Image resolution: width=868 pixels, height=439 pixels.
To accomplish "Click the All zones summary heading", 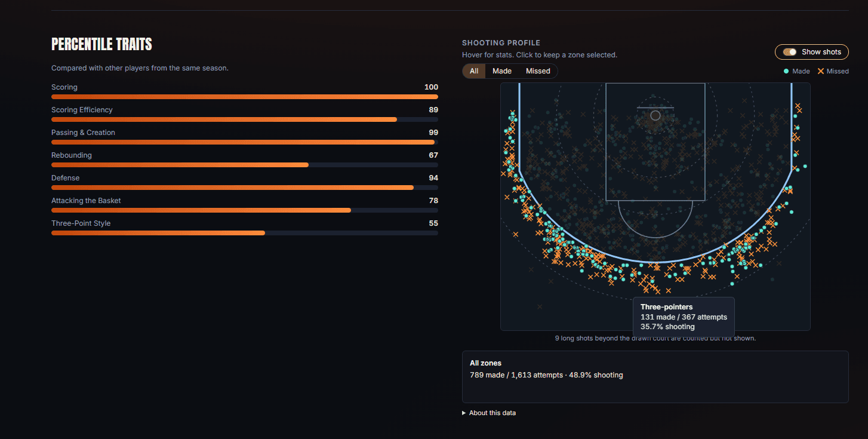I will tap(485, 363).
